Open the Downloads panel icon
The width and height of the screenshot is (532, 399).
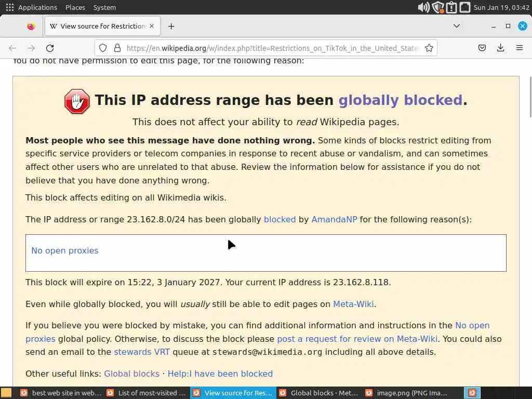click(500, 48)
